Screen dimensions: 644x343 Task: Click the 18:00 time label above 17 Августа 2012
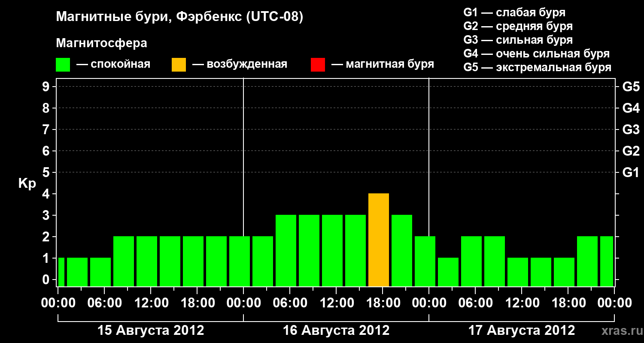coord(568,303)
